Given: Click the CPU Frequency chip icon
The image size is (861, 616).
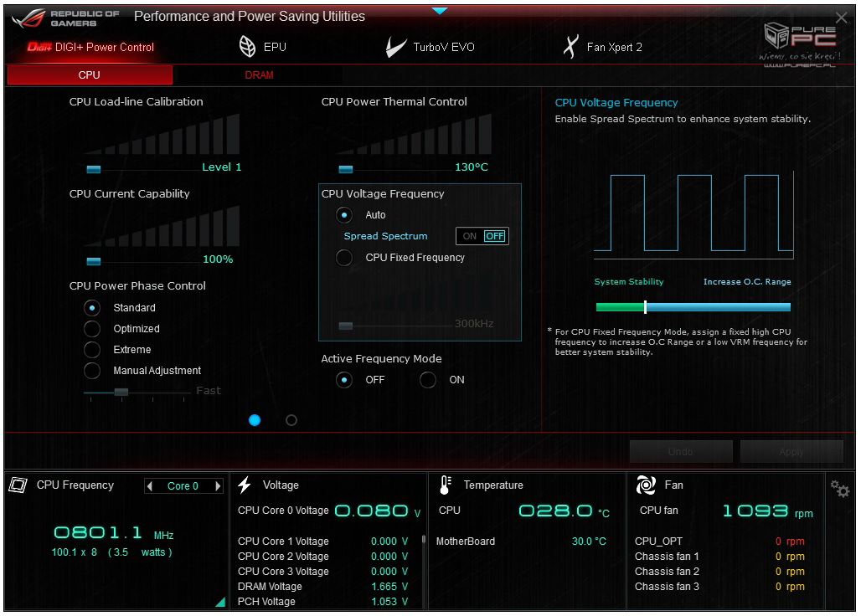Looking at the screenshot, I should click(x=18, y=485).
